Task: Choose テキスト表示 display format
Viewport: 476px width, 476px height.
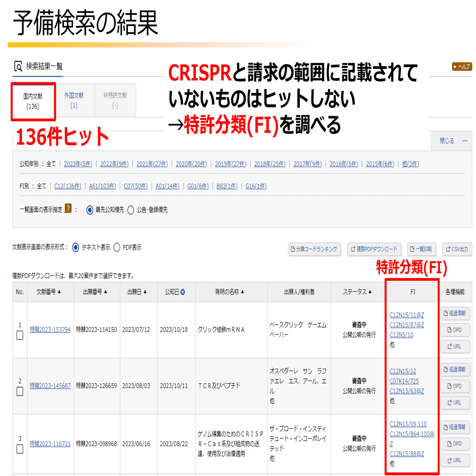Action: (x=76, y=247)
